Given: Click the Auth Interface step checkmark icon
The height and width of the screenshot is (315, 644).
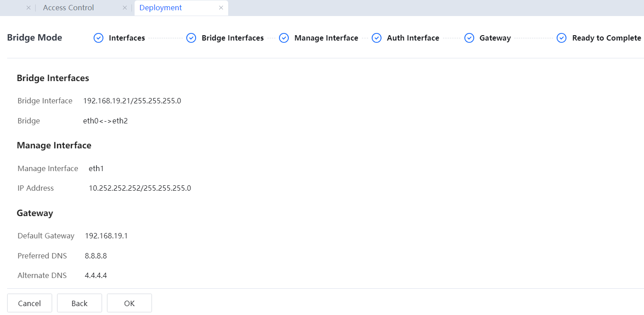Looking at the screenshot, I should point(377,38).
